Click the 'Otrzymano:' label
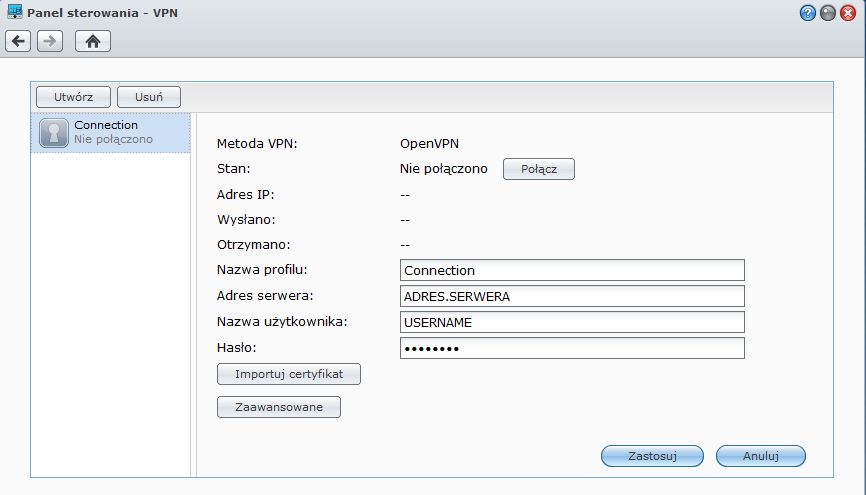This screenshot has height=495, width=866. (254, 245)
